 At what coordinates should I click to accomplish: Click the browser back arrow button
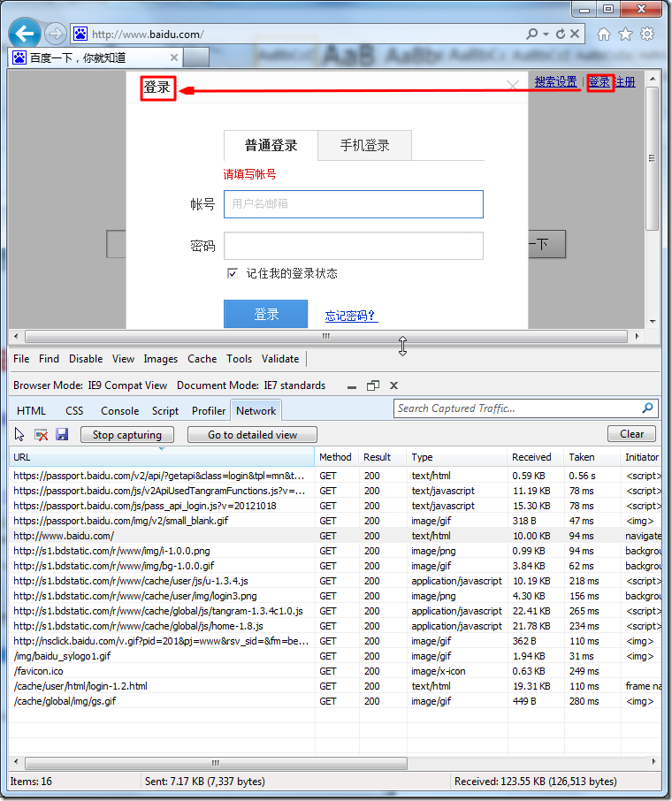[24, 34]
